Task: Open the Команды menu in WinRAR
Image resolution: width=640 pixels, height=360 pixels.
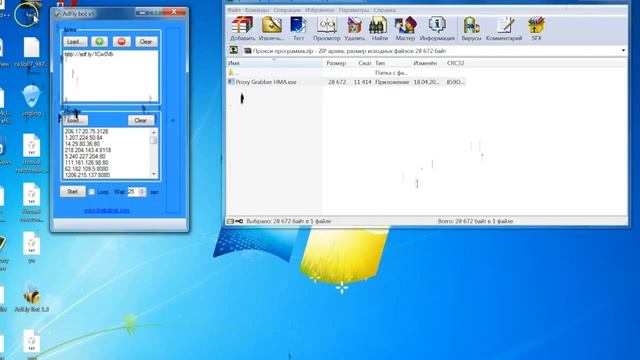Action: (x=257, y=10)
